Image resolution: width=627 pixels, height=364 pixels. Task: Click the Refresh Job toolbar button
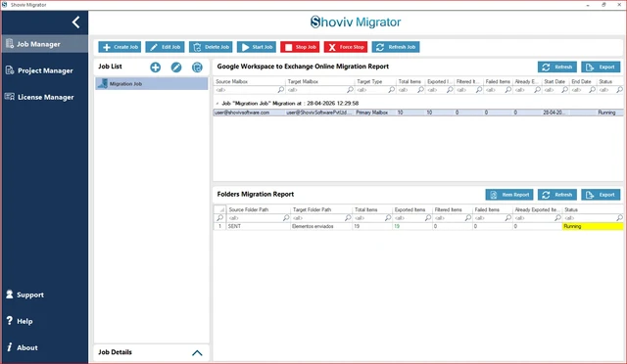tap(396, 47)
